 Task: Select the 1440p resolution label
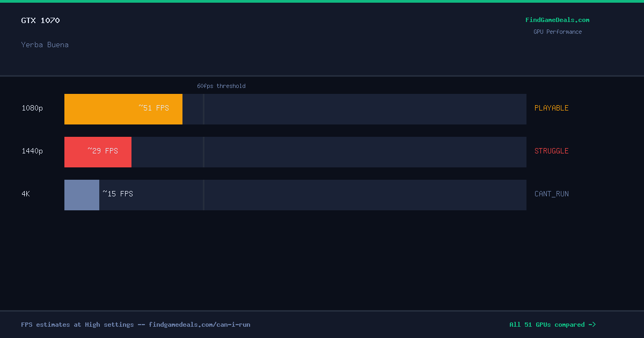click(x=32, y=151)
